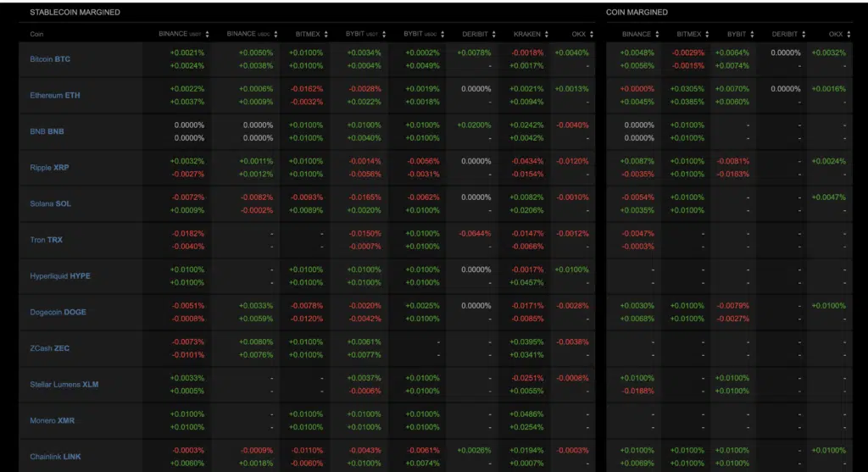This screenshot has height=472, width=868.
Task: Select Solana Binance USDC rate -0.0082%
Action: 257,197
